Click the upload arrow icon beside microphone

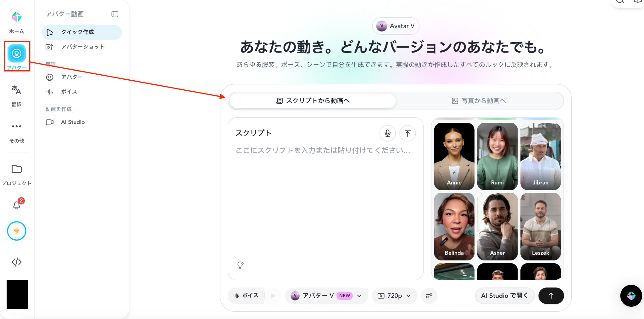408,133
